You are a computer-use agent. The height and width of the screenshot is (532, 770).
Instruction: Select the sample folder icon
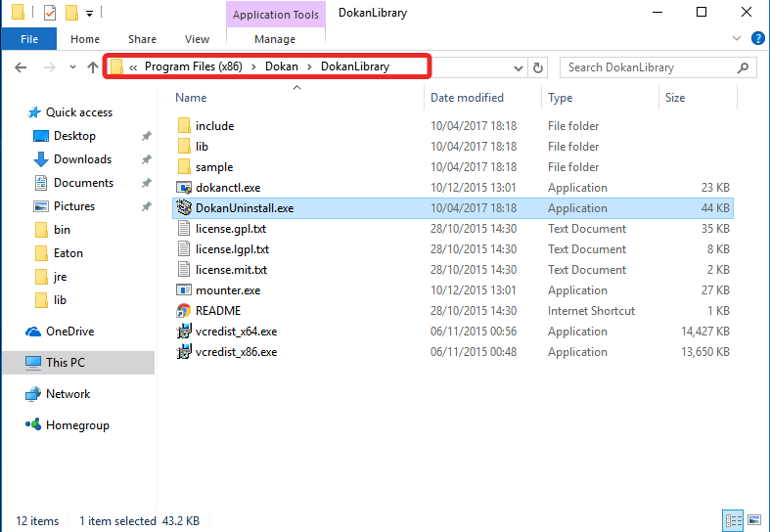184,167
